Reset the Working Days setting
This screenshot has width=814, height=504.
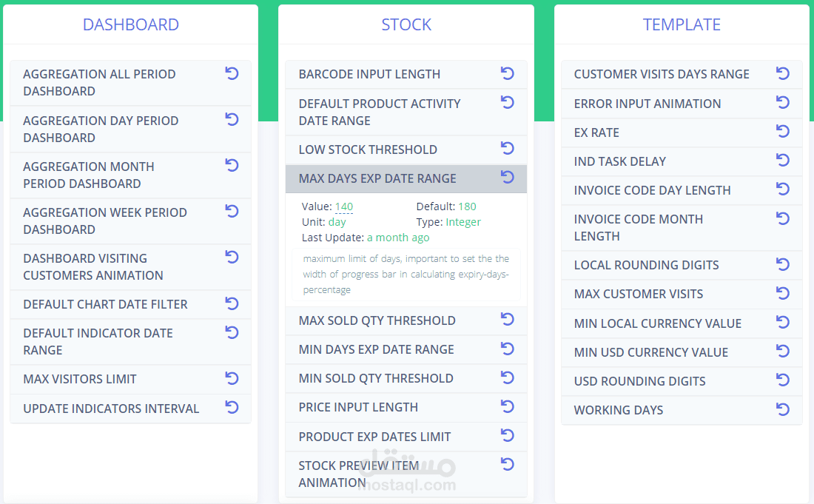pyautogui.click(x=782, y=409)
